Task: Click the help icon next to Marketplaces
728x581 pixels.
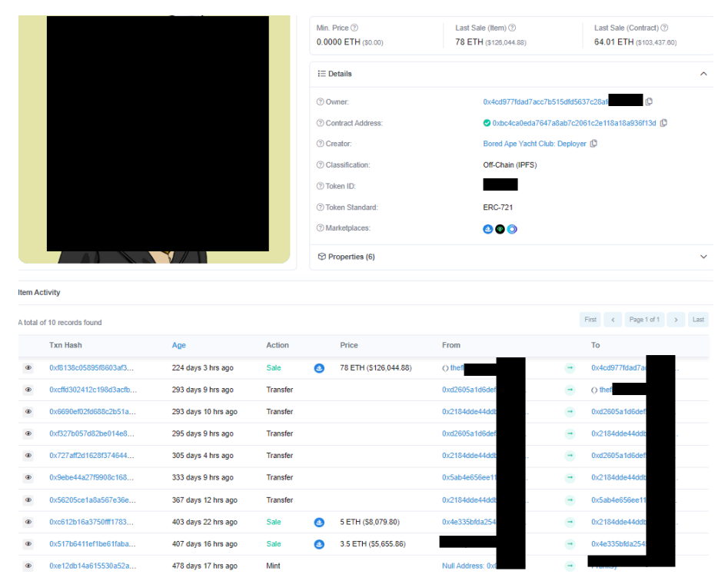Action: pos(320,227)
